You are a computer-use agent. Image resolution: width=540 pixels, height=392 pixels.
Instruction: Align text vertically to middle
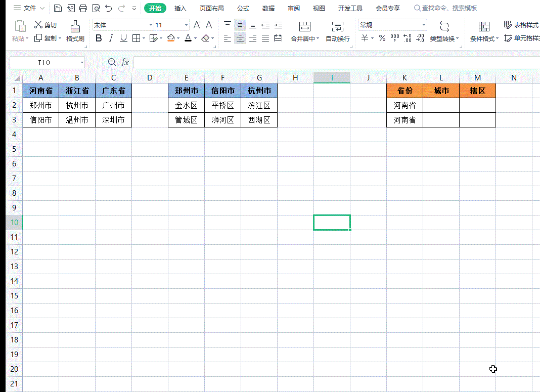(x=240, y=25)
